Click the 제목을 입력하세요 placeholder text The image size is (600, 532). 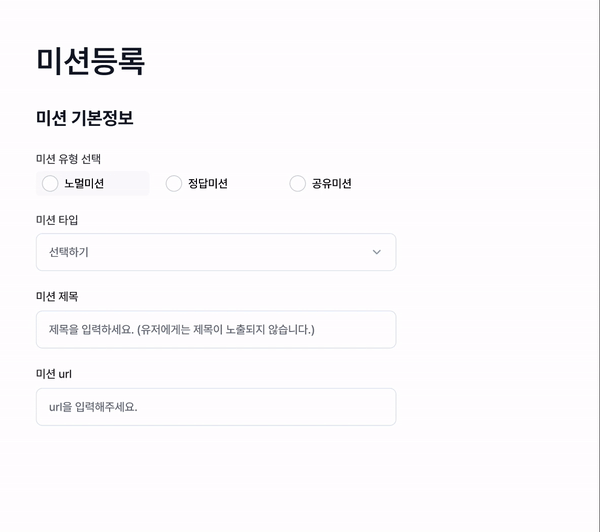181,329
